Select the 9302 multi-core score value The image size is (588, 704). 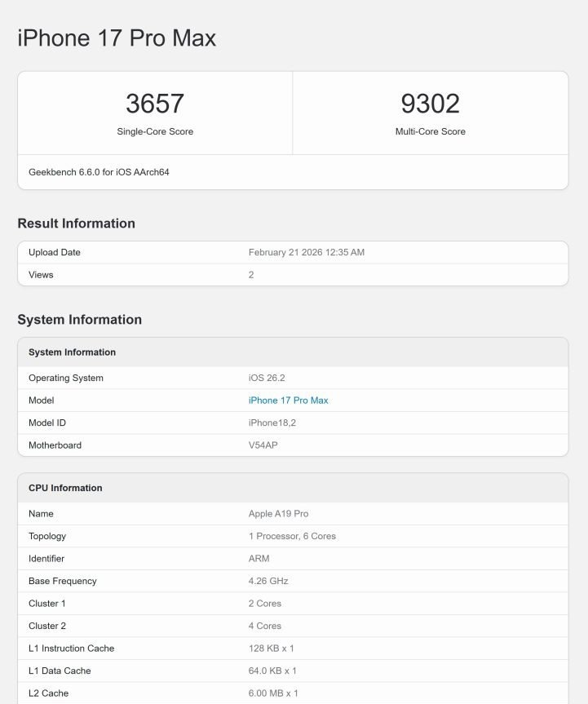[430, 104]
